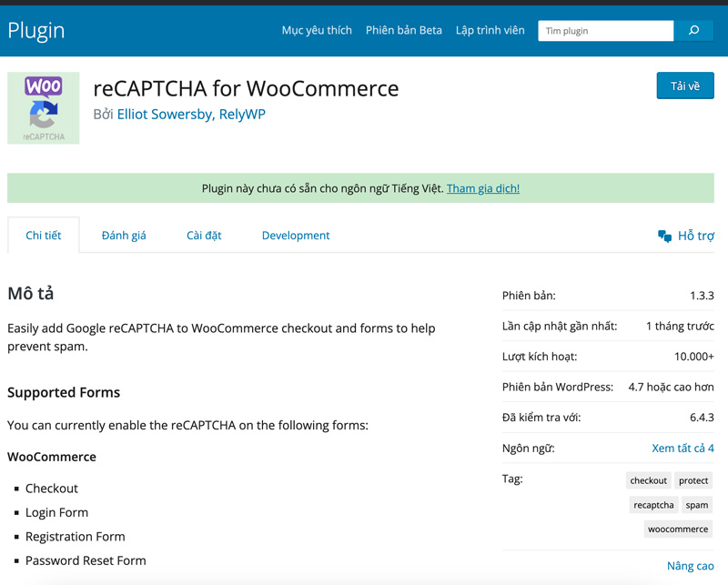Screen dimensions: 728x585
Task: Click the Hỗ trợ speech-bubble icon
Action: click(665, 234)
